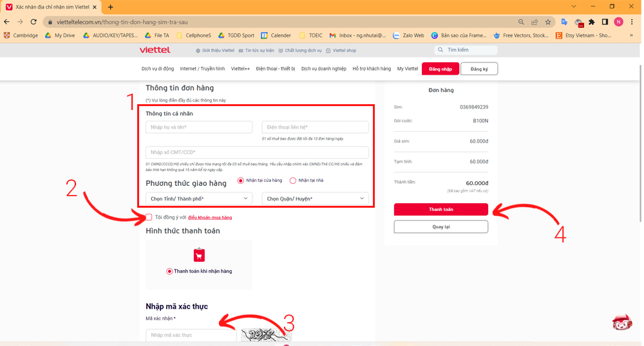Focus the Nhập mã xác thực field
The height and width of the screenshot is (346, 644).
click(191, 335)
